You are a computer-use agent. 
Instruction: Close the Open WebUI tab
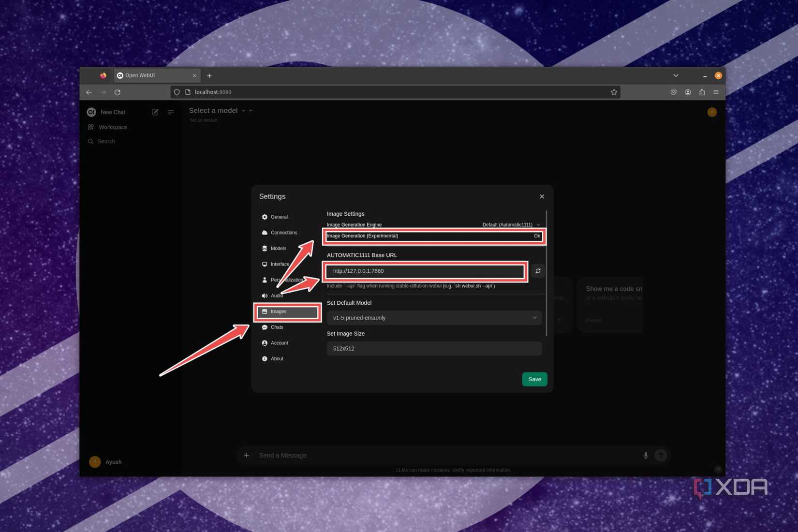194,76
